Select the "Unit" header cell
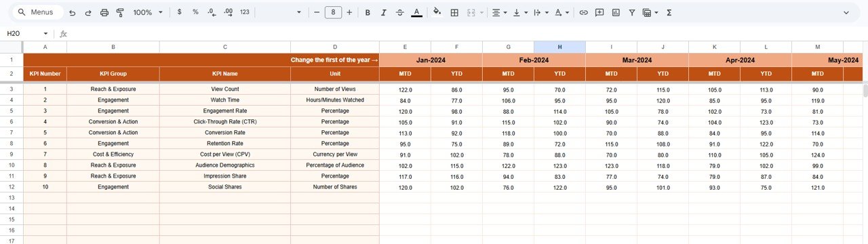The height and width of the screenshot is (244, 868). point(335,73)
